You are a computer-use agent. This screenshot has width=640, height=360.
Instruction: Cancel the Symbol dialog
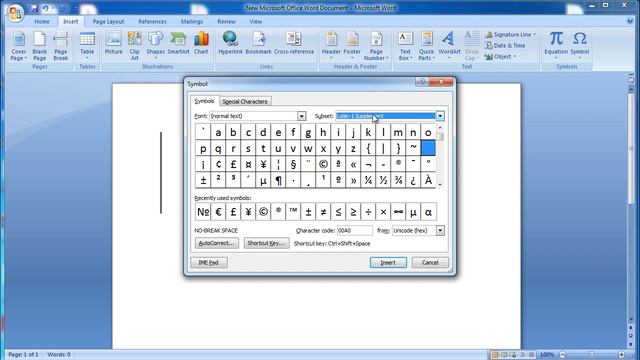pos(430,262)
